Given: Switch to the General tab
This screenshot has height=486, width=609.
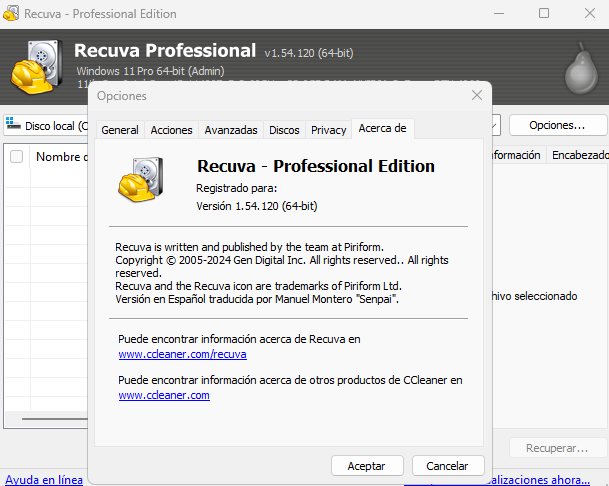Looking at the screenshot, I should pos(120,130).
